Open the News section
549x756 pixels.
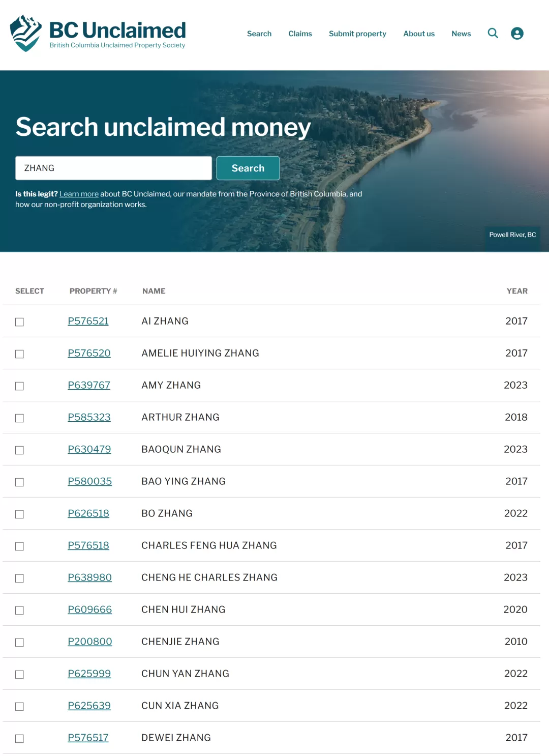click(461, 34)
